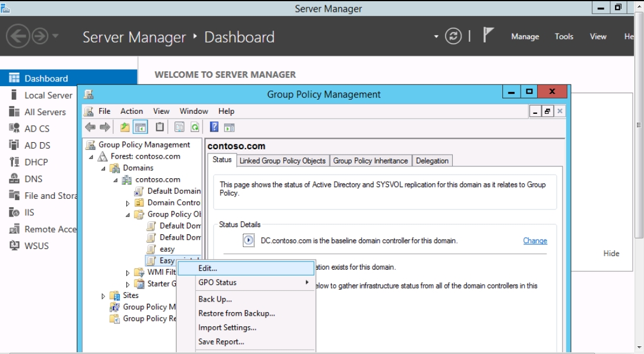Screen dimensions: 644x354
Task: Open the notifications flag icon
Action: pyautogui.click(x=488, y=36)
